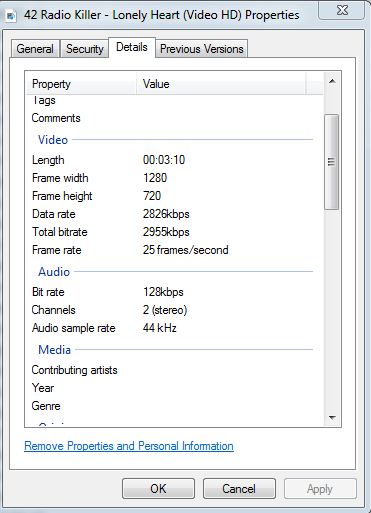Click the Video section heading

point(53,140)
